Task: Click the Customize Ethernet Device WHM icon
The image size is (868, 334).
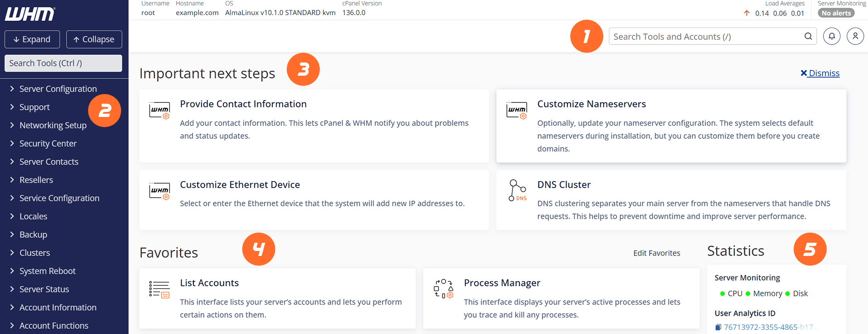Action: coord(160,191)
